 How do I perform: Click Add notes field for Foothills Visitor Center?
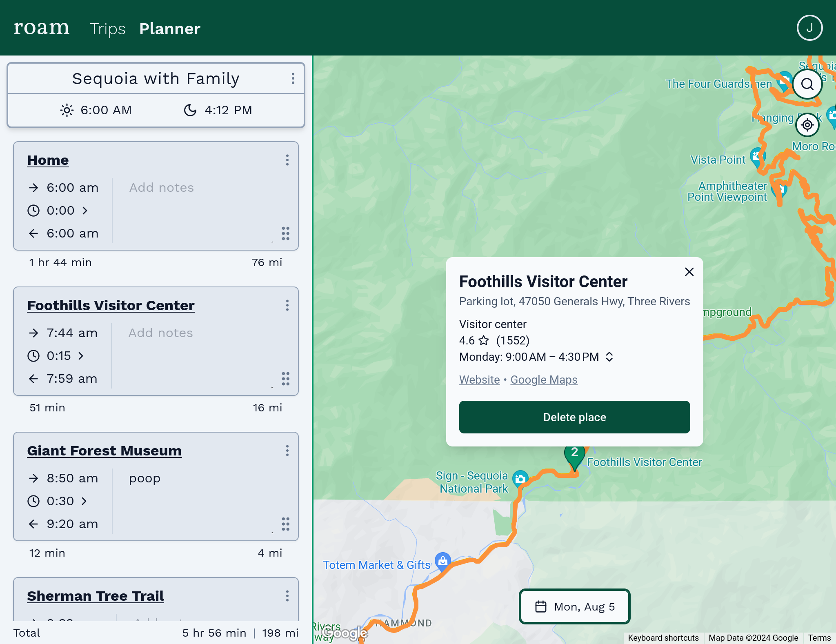(161, 333)
